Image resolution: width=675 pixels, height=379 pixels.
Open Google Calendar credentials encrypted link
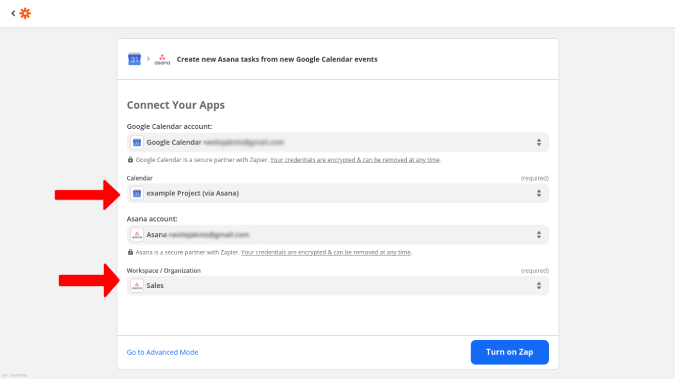click(355, 160)
